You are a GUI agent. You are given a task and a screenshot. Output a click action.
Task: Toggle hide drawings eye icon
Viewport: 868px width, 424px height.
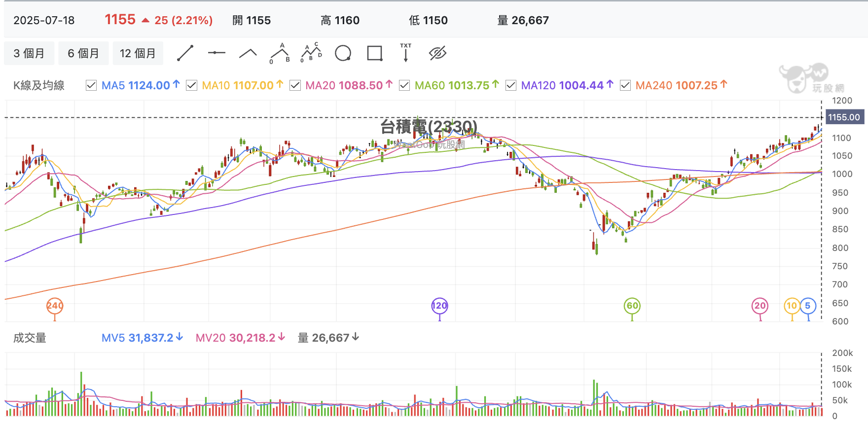click(x=437, y=53)
